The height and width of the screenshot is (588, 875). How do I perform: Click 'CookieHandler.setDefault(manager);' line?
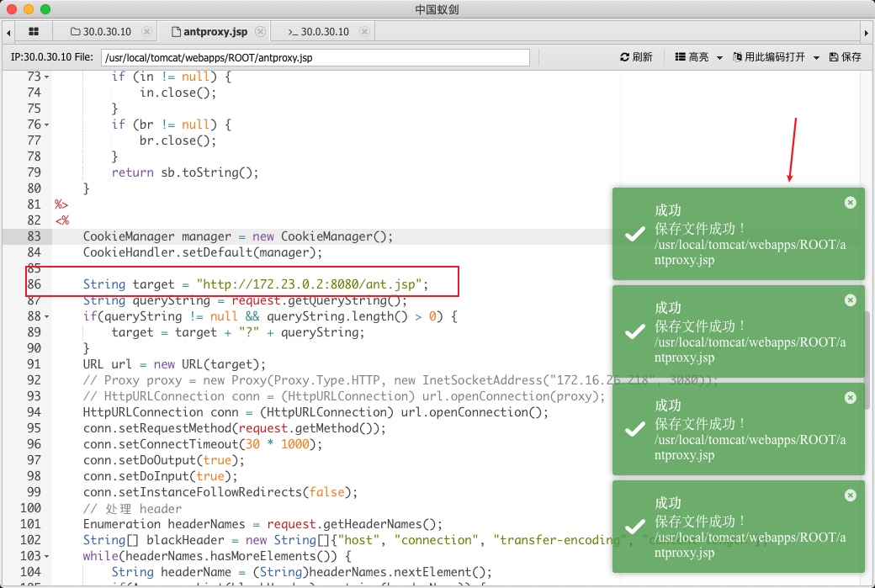pos(203,252)
